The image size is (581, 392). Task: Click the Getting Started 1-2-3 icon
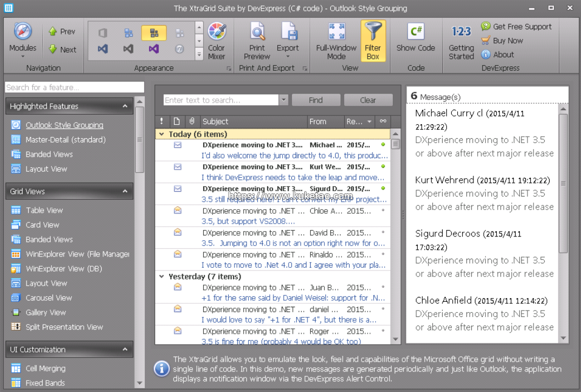[461, 32]
